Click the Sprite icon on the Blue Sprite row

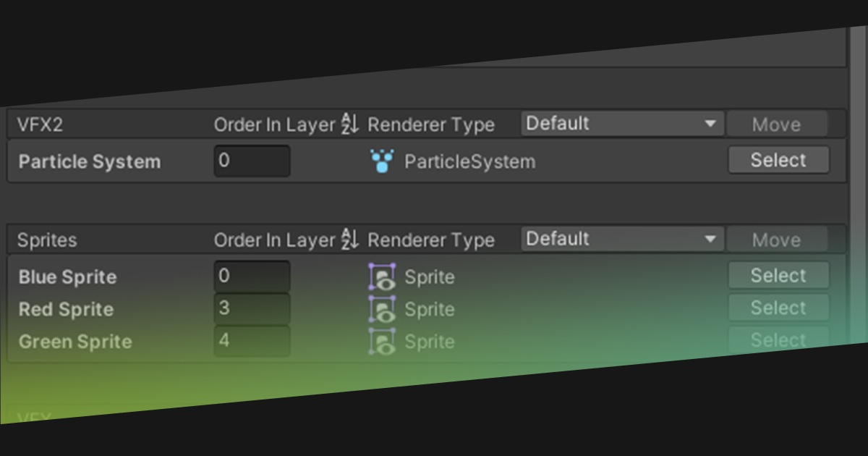(x=381, y=276)
